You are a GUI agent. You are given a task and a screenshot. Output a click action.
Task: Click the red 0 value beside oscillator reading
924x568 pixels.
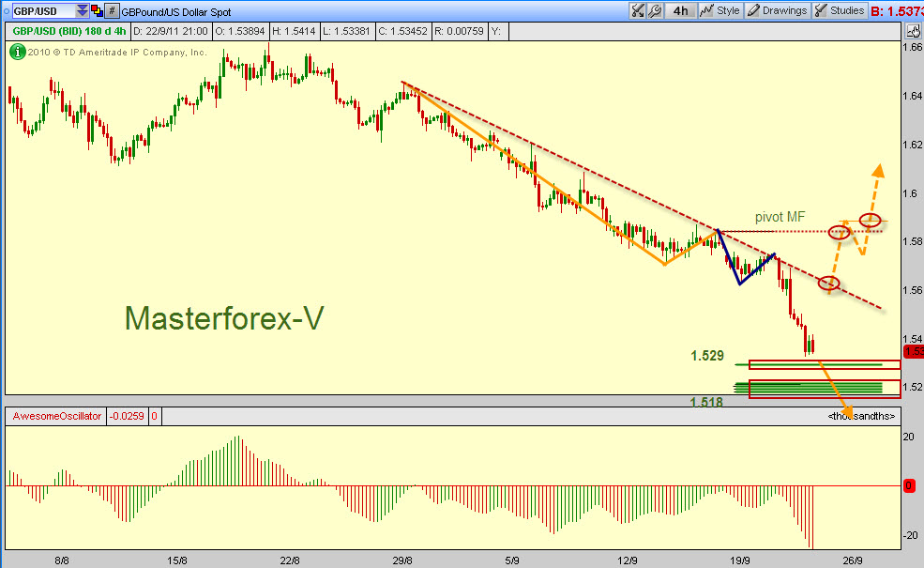click(155, 416)
